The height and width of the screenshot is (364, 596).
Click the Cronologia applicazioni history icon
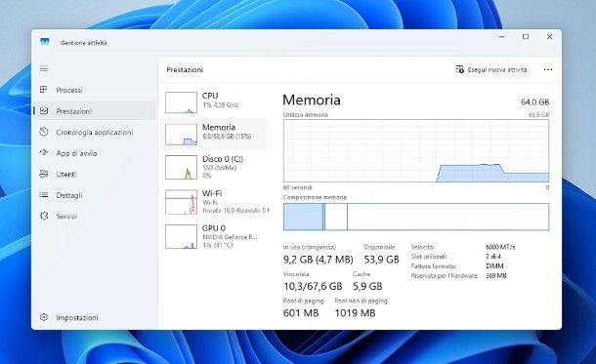(x=44, y=132)
